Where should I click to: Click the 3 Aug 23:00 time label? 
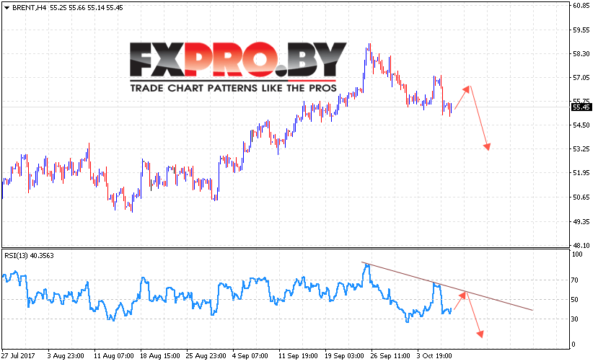coord(66,356)
